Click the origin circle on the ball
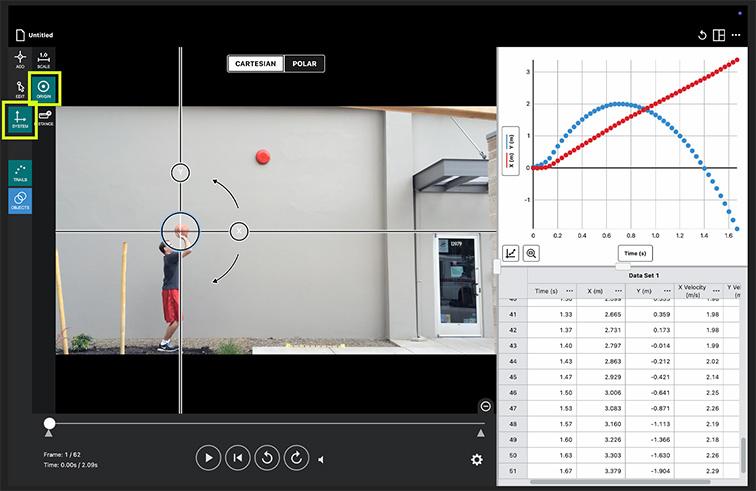 point(180,232)
